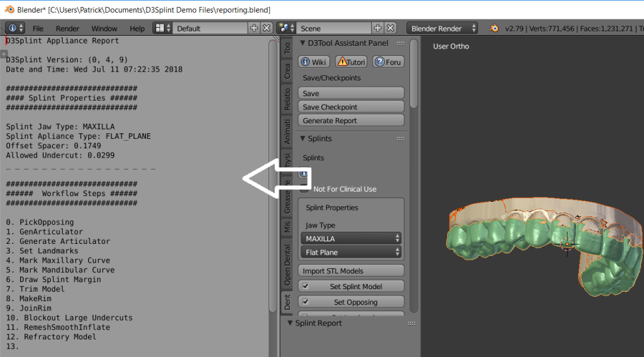Viewport: 644px width, 357px height.
Task: Click the '4. Mark Maxillary Curve' line
Action: (x=58, y=260)
